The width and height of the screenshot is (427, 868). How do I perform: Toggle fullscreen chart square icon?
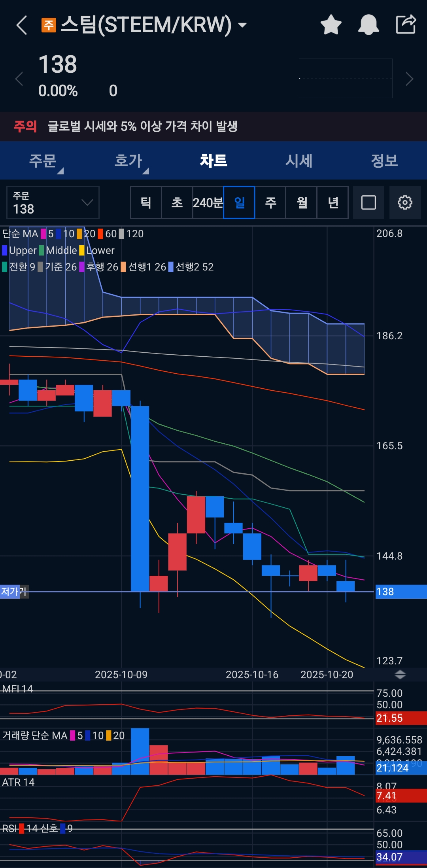[x=368, y=202]
